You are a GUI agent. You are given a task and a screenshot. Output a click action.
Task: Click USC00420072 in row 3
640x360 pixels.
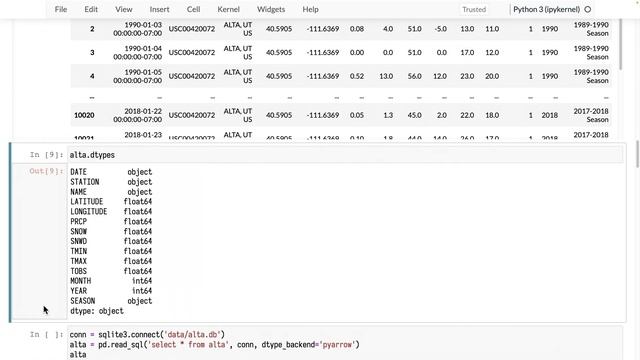tap(192, 53)
